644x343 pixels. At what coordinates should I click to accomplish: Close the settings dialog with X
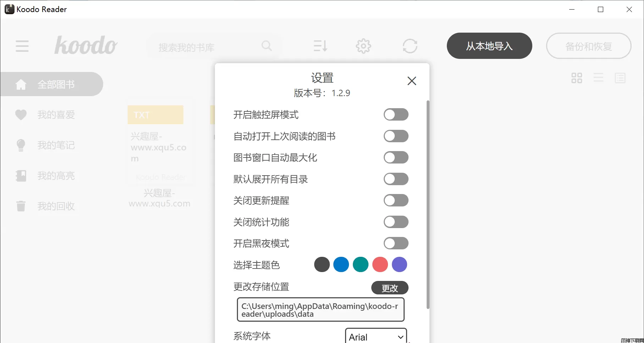pyautogui.click(x=412, y=81)
